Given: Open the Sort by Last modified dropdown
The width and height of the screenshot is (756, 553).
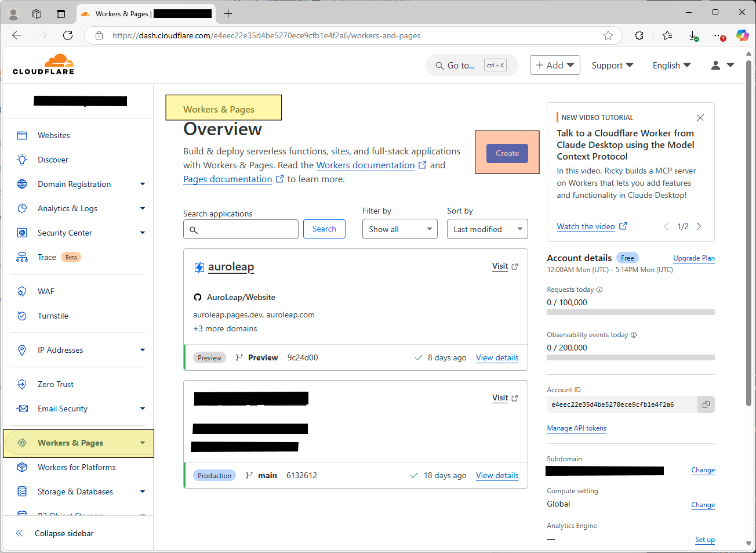Looking at the screenshot, I should click(487, 229).
